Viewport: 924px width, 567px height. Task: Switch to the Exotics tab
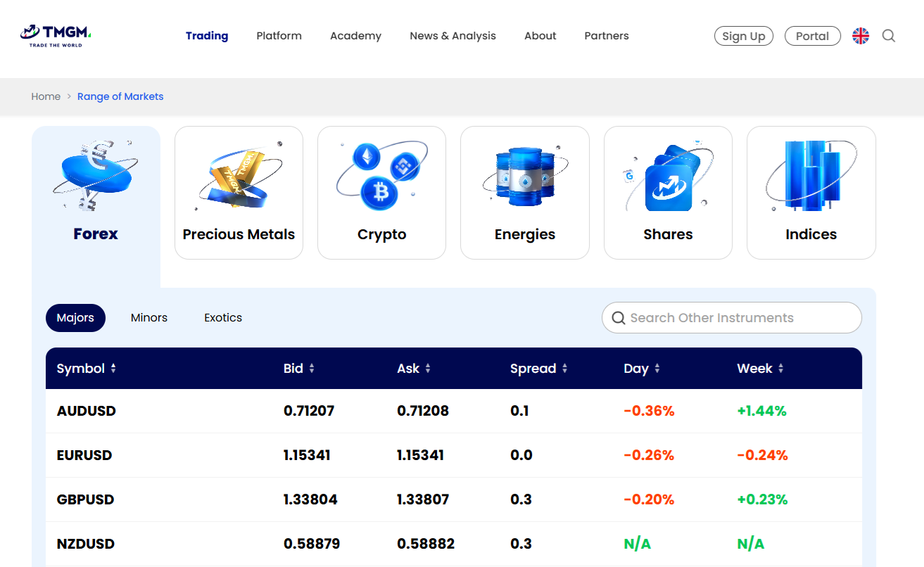tap(223, 318)
